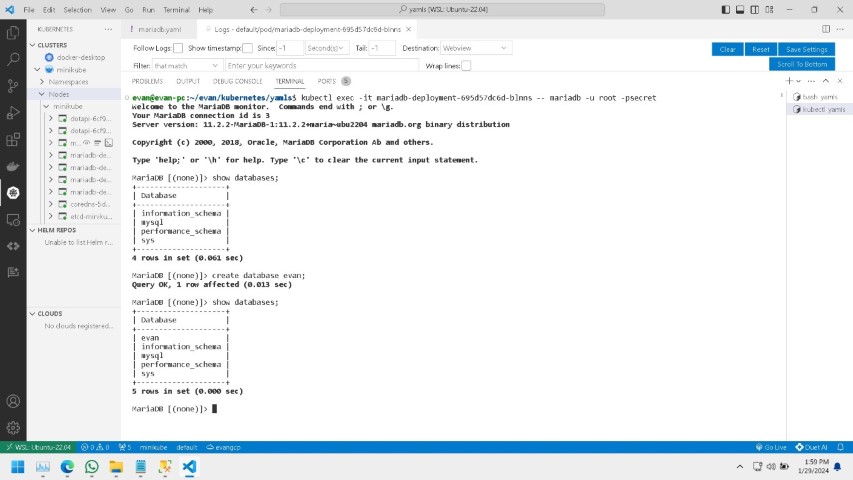
Task: Open the WSL: Ubuntu-22.04 remote indicator
Action: (38, 447)
